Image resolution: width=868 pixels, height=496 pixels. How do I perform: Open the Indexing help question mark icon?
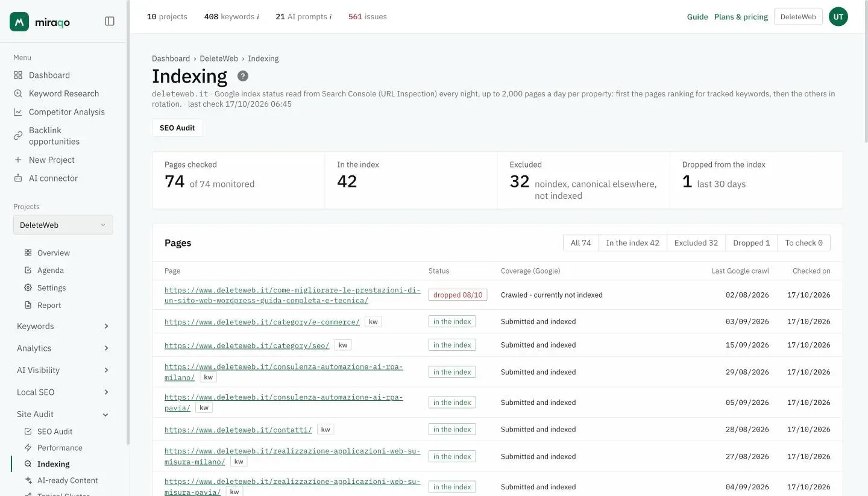point(243,76)
